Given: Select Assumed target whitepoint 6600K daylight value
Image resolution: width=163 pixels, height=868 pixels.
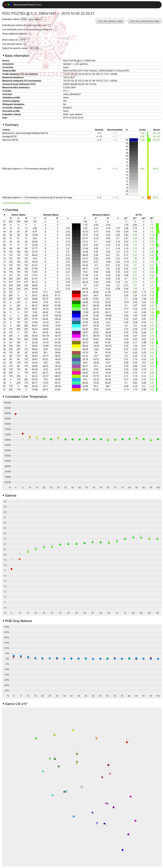Looking at the screenshot, I should [x=80, y=84].
